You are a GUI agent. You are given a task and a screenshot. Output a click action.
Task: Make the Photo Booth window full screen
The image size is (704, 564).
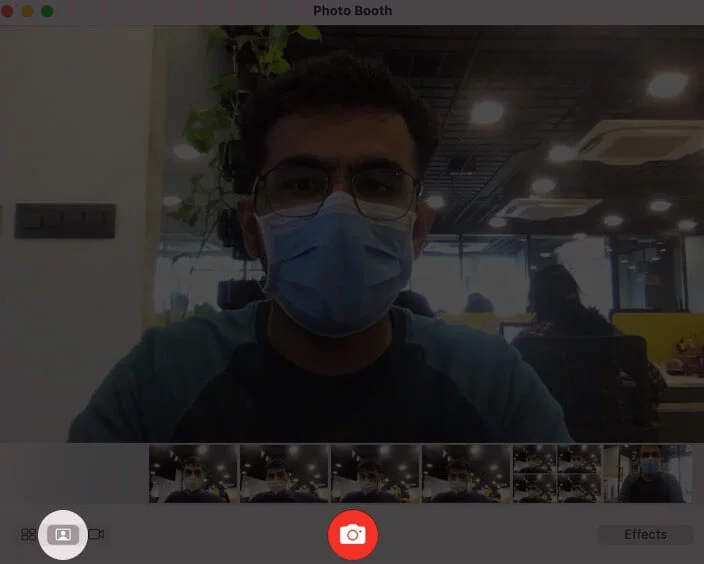[x=47, y=11]
